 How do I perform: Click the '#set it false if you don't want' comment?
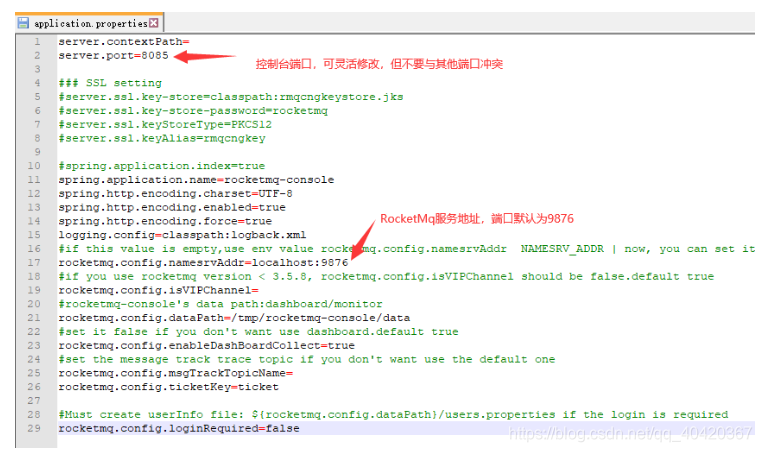pyautogui.click(x=259, y=332)
